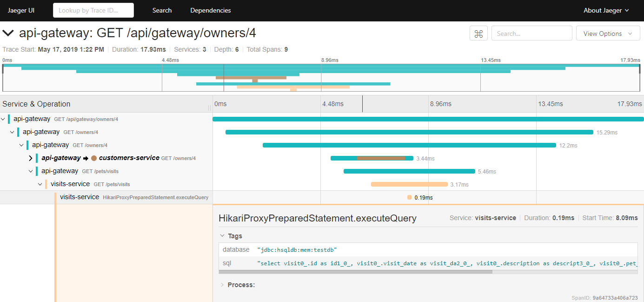Viewport: 644px width, 302px height.
Task: Open the About Jaeger menu
Action: pyautogui.click(x=606, y=10)
